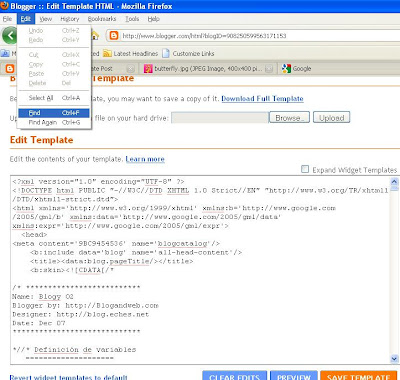Close the Create Post tab

tap(131, 69)
